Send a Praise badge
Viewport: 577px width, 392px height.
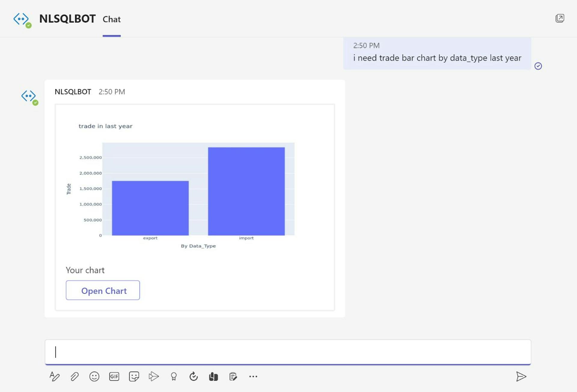(x=174, y=376)
